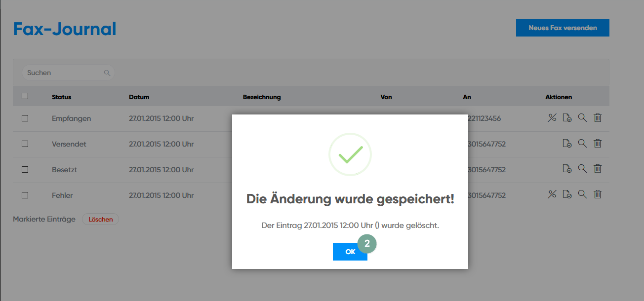
Task: Click the document report icon in Versendet row
Action: 567,144
